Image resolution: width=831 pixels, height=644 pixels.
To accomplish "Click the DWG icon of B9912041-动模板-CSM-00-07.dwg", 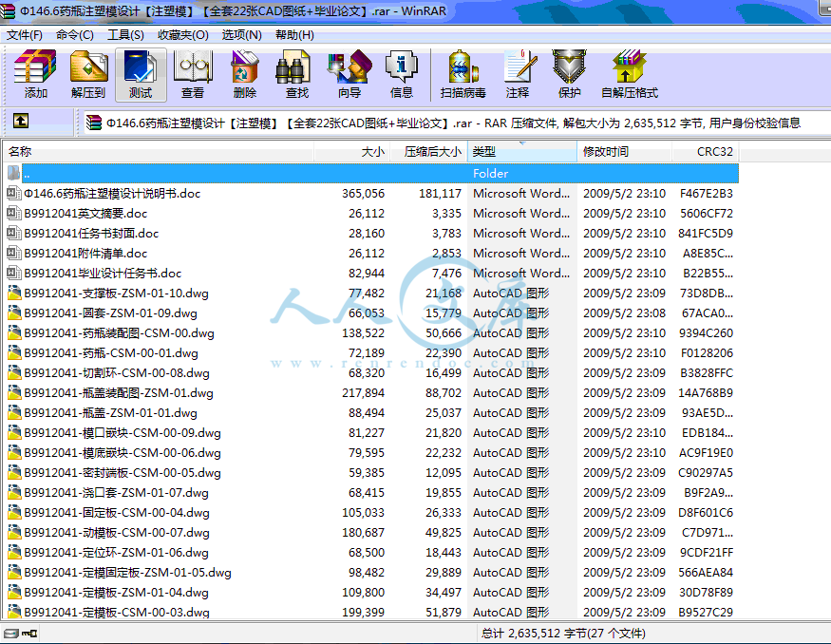I will [x=14, y=532].
